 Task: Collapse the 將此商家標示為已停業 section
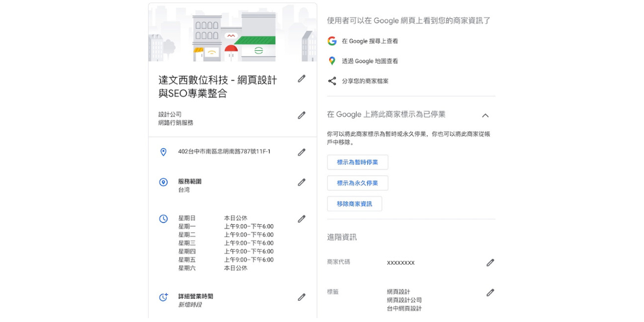485,115
